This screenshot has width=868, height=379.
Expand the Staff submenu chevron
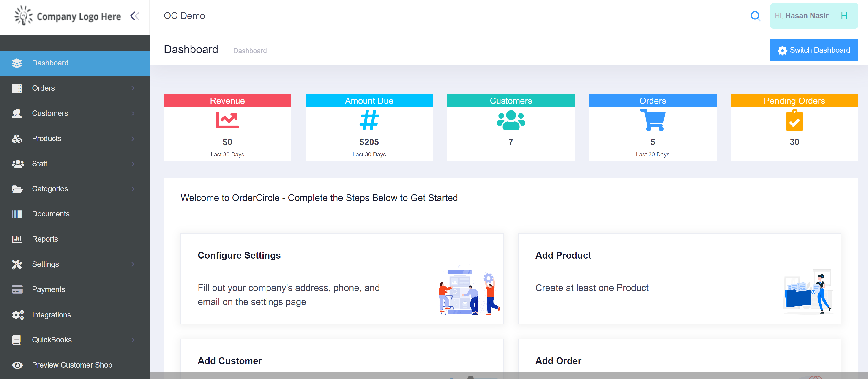pyautogui.click(x=133, y=164)
